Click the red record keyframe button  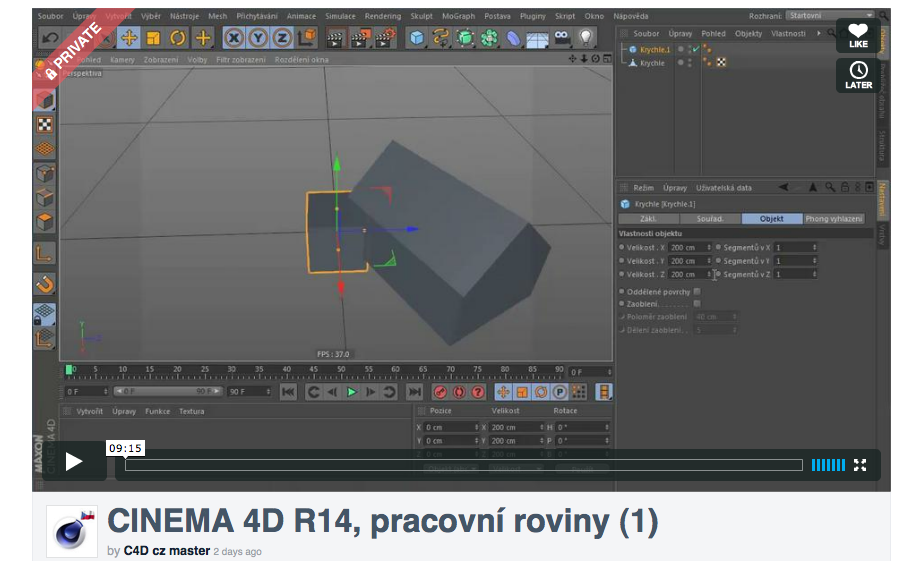tap(441, 392)
